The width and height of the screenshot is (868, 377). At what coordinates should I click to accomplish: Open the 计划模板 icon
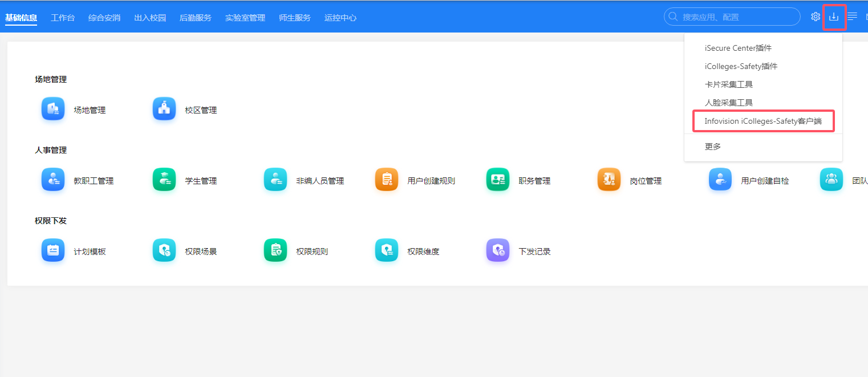(53, 250)
